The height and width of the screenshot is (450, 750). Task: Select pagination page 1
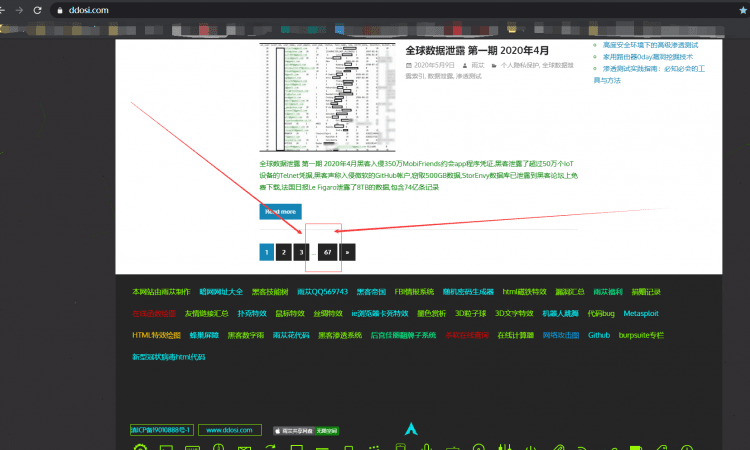(266, 252)
